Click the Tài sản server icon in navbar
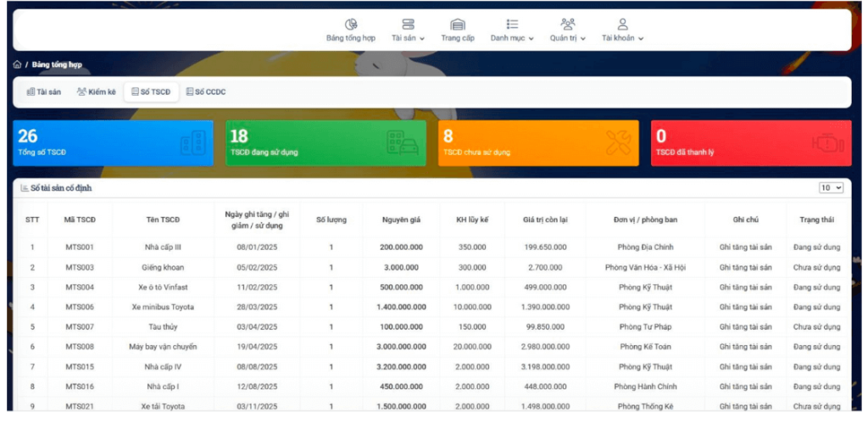Image resolution: width=868 pixels, height=423 pixels. [x=408, y=24]
